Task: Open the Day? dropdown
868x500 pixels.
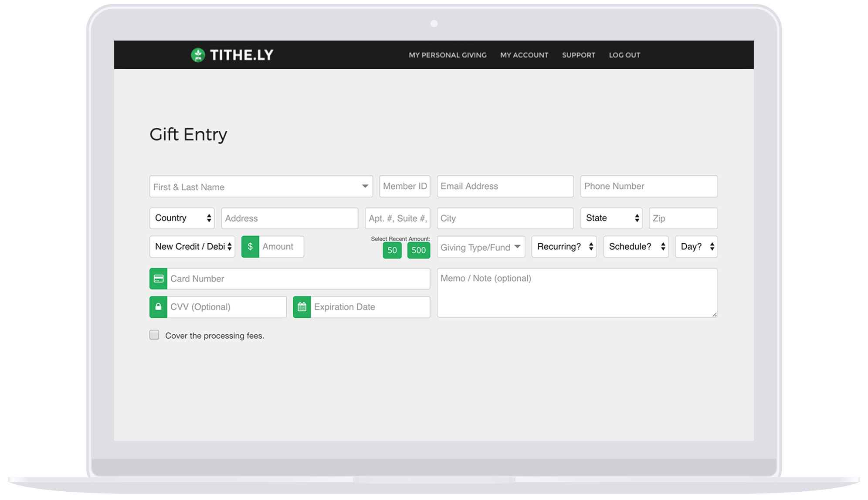Action: (x=696, y=247)
